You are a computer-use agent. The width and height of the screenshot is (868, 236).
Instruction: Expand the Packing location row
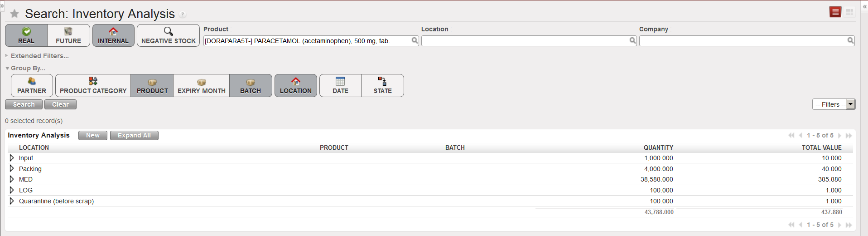tap(12, 168)
